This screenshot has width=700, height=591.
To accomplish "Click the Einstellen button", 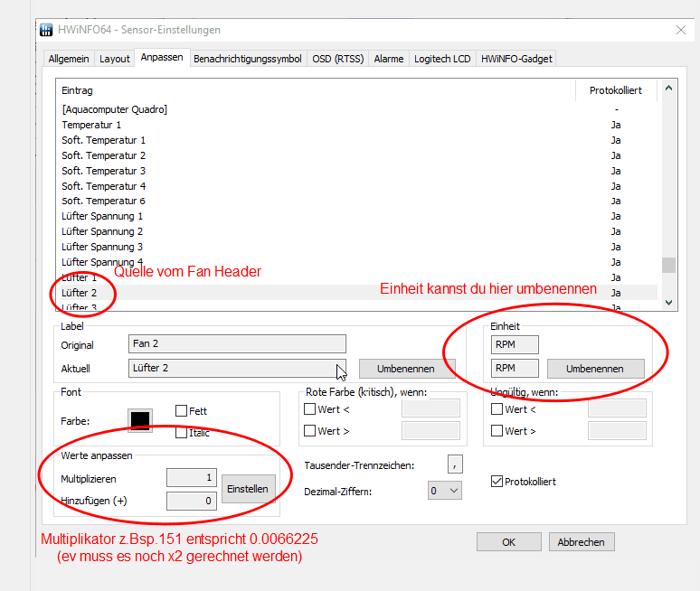I will (248, 489).
